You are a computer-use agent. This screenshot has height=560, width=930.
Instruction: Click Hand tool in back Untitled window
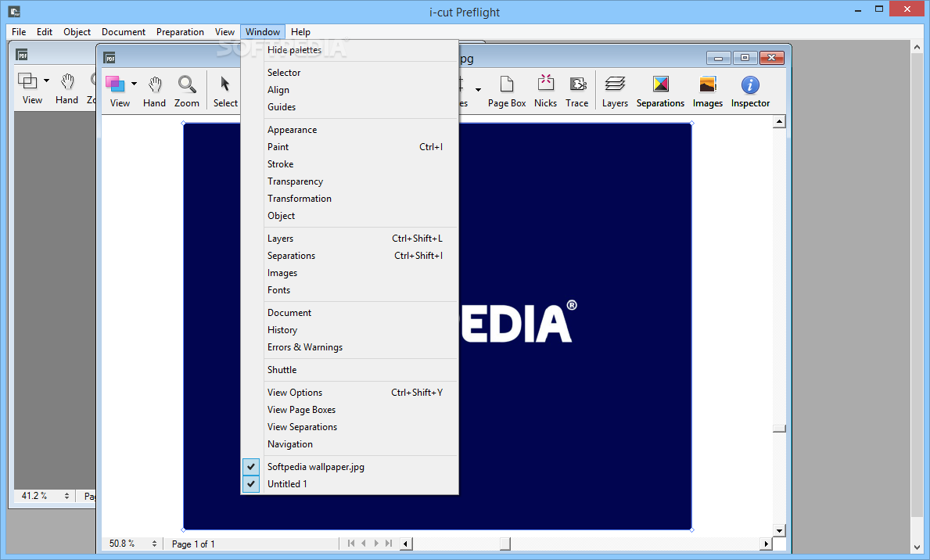coord(67,81)
